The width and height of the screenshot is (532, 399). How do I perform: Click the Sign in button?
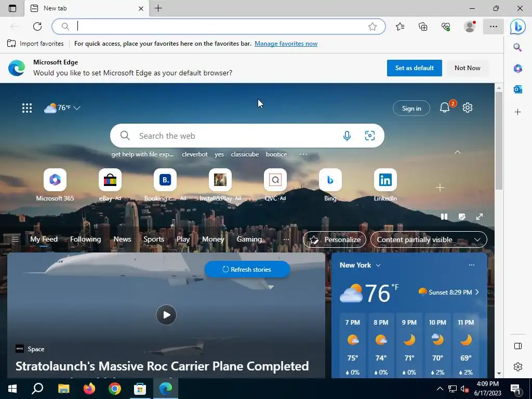(x=411, y=108)
